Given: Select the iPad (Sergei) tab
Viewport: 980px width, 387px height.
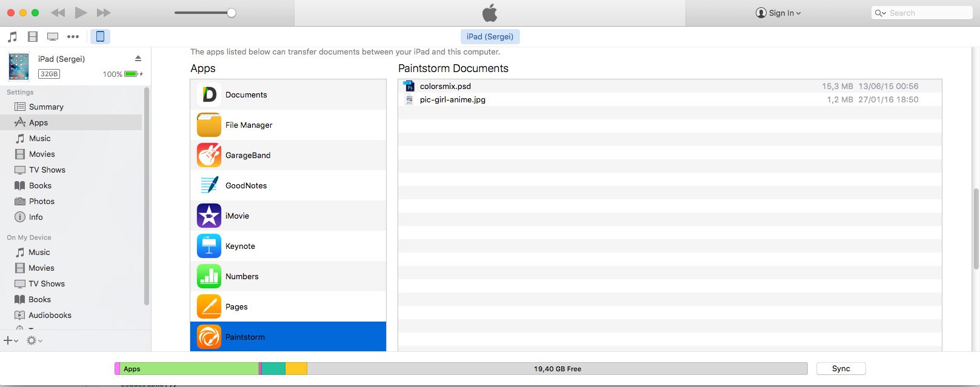Looking at the screenshot, I should click(x=490, y=36).
